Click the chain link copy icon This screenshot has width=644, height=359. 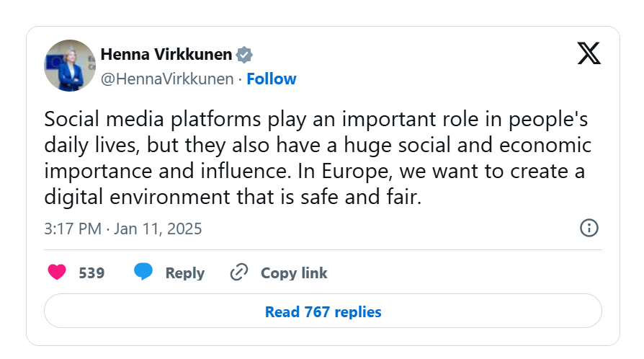coord(238,272)
